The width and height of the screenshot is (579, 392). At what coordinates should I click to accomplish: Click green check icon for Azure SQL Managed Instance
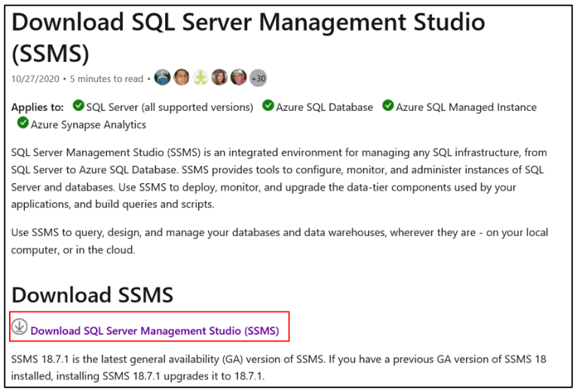[388, 106]
